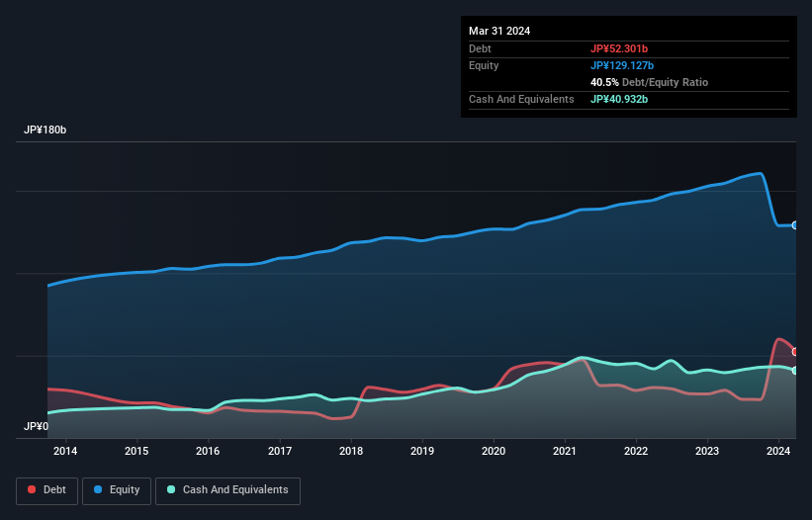Toggle Cash And Equivalents legend button
Viewport: 812px width, 520px height.
227,490
